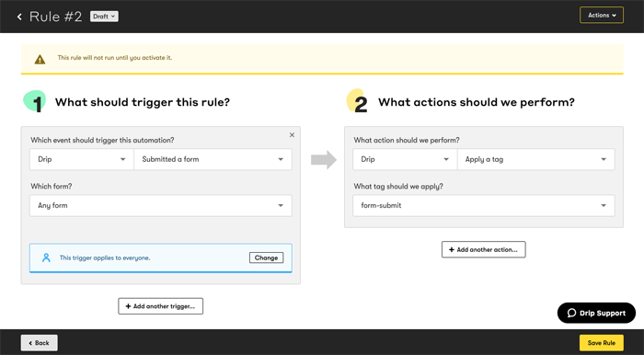Click the yellow step 2 number badge
Viewport: 644px width, 355px height.
coord(357,101)
